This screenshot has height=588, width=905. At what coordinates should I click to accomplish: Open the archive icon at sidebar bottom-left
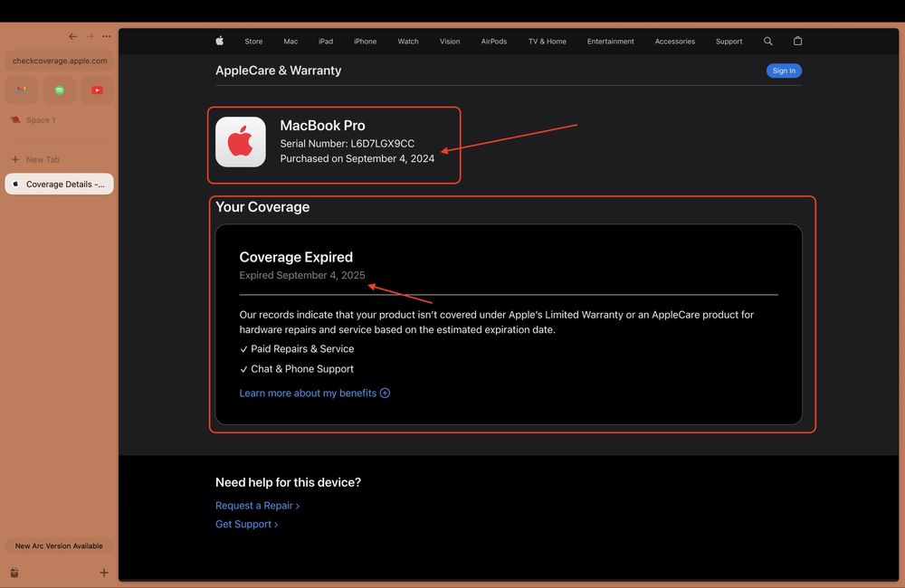[x=14, y=573]
